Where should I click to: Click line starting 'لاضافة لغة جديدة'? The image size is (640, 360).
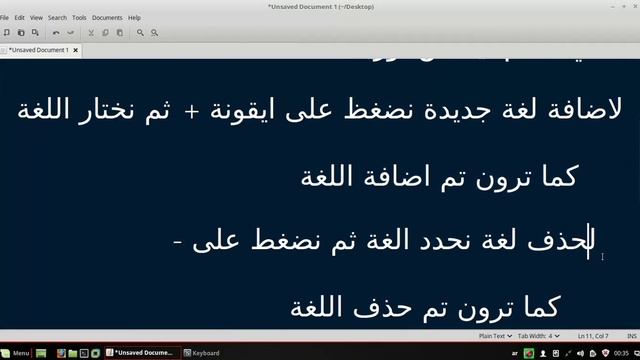pyautogui.click(x=320, y=110)
